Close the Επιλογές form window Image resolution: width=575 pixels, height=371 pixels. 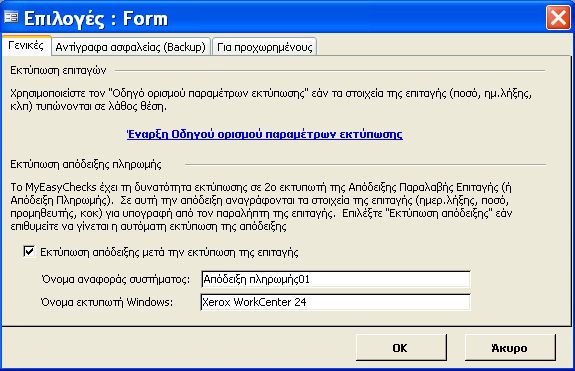click(x=558, y=18)
